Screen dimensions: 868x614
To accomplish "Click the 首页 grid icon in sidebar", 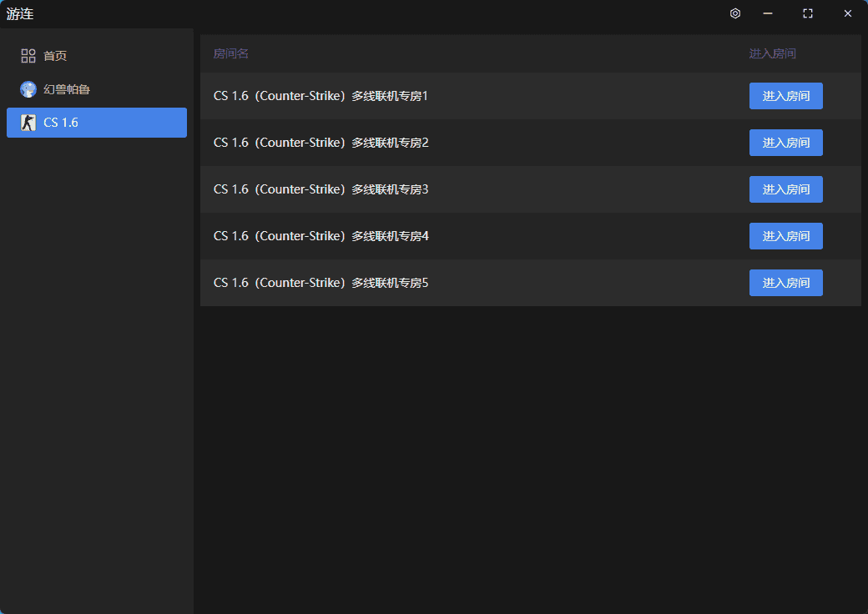I will click(28, 56).
